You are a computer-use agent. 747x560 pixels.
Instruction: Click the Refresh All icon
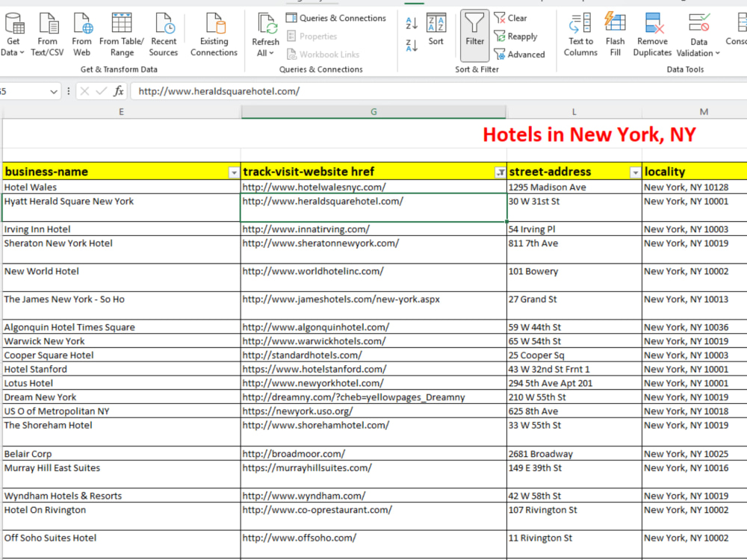point(266,24)
